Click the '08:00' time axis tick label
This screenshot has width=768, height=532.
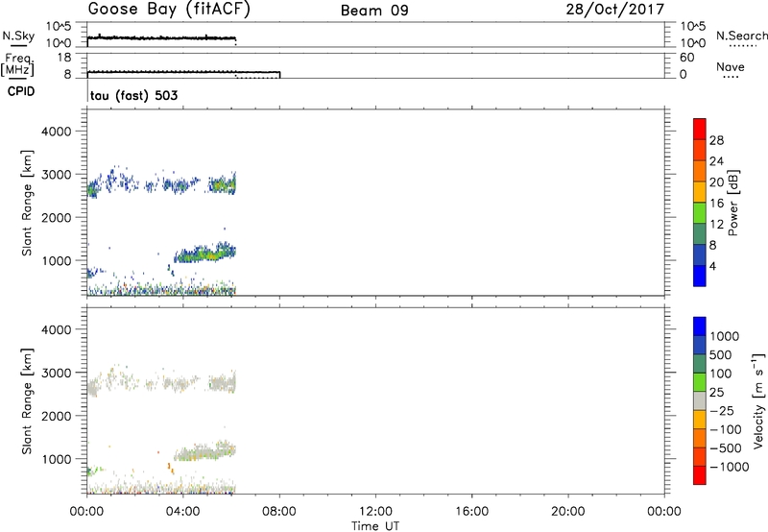279,512
